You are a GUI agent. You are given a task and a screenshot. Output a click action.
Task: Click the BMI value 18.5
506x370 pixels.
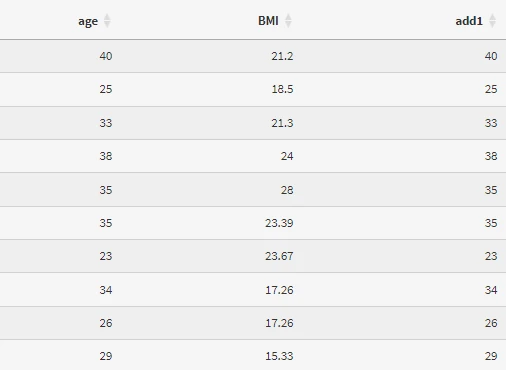[x=282, y=89]
